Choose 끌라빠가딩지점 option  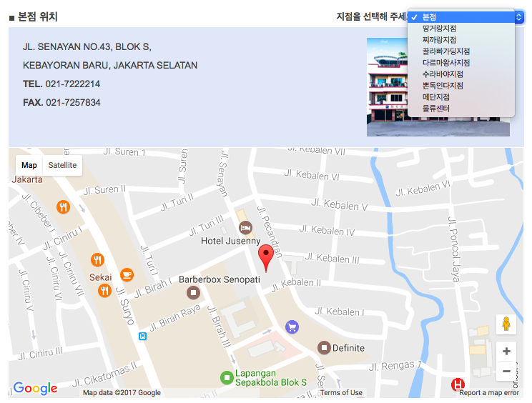[461, 51]
